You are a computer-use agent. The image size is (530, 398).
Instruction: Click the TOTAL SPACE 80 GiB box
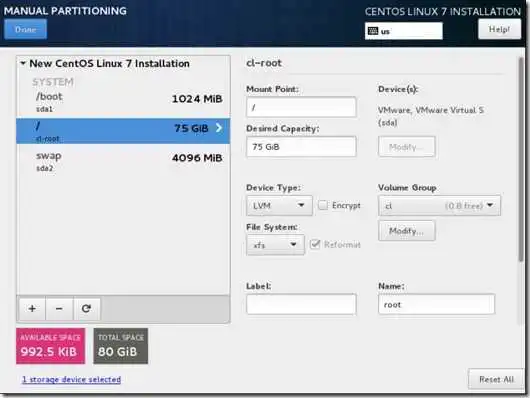click(121, 346)
